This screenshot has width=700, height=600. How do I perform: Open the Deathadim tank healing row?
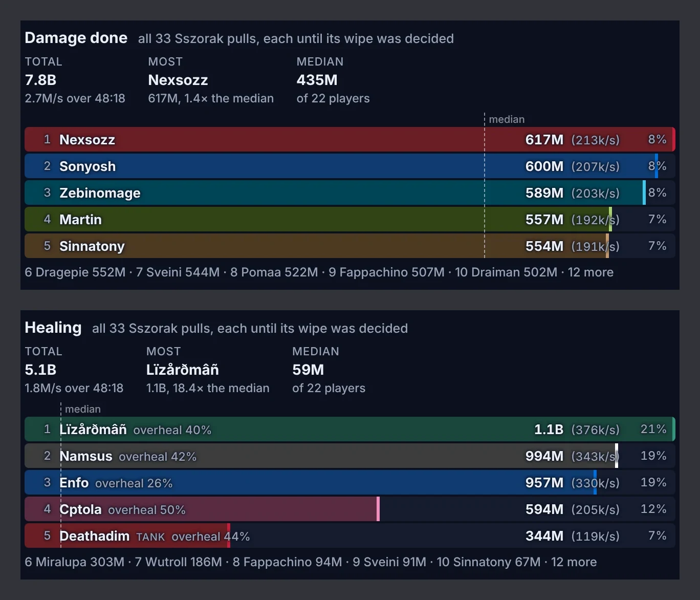pyautogui.click(x=350, y=535)
